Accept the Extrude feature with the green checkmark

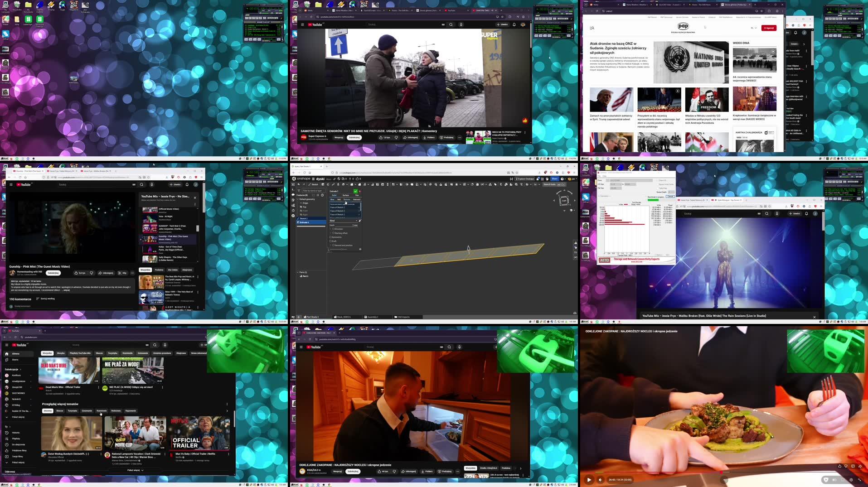355,191
